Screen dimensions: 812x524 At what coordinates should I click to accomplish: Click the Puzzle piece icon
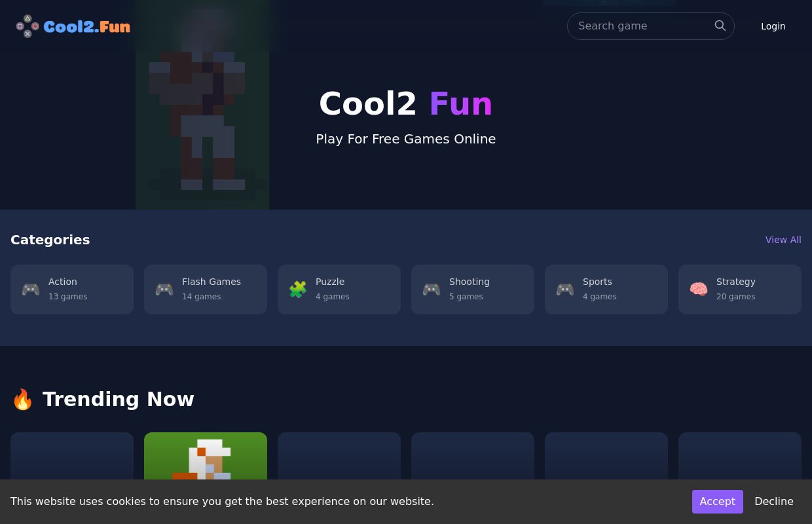(x=298, y=290)
